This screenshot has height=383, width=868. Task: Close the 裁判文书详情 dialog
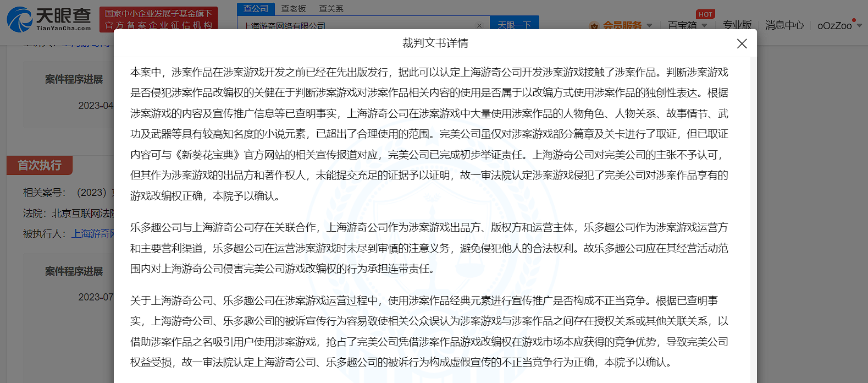click(742, 43)
